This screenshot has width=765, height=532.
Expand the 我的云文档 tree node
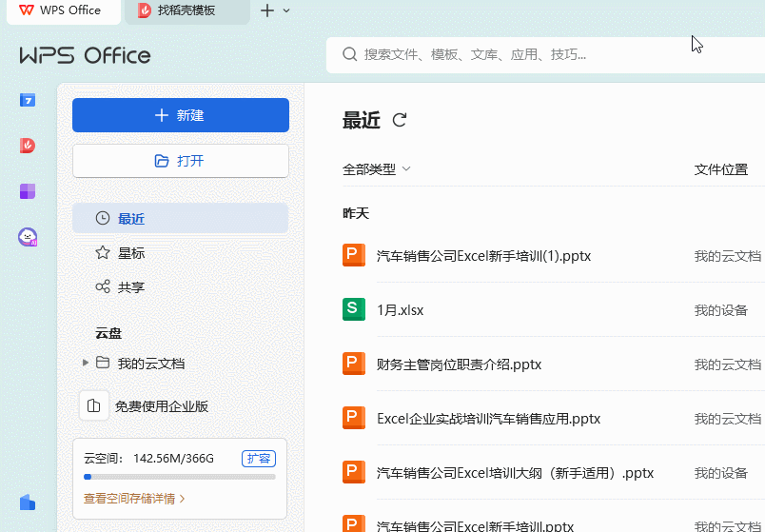(x=86, y=363)
